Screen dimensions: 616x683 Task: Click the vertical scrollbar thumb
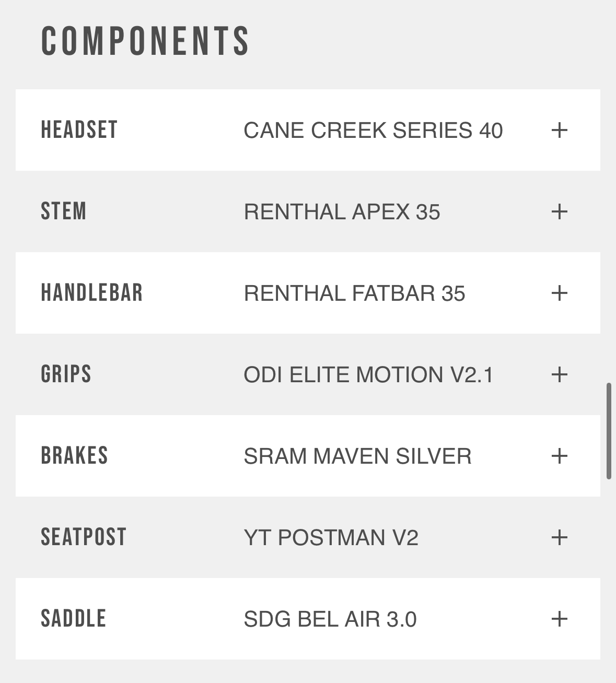click(x=609, y=431)
